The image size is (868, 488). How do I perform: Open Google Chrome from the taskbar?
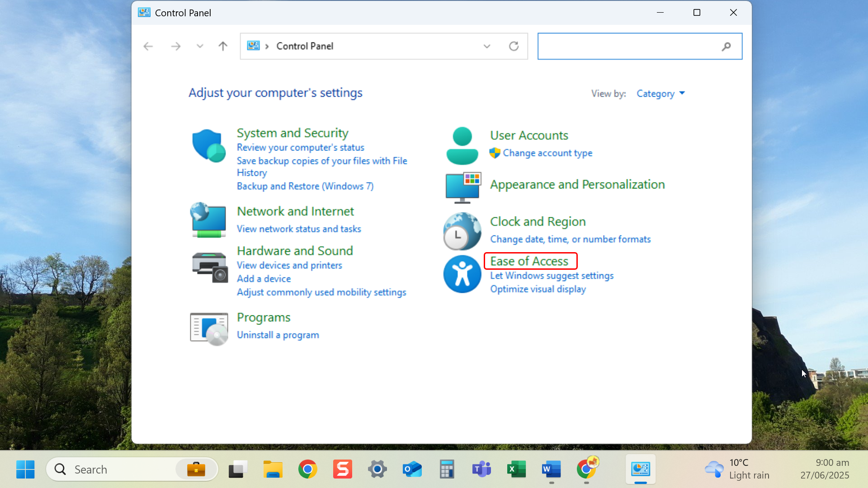click(x=308, y=469)
